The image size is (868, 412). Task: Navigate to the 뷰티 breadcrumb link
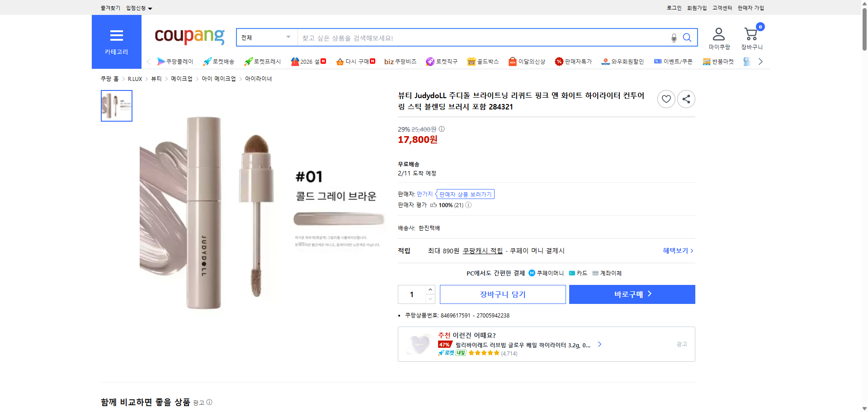156,78
